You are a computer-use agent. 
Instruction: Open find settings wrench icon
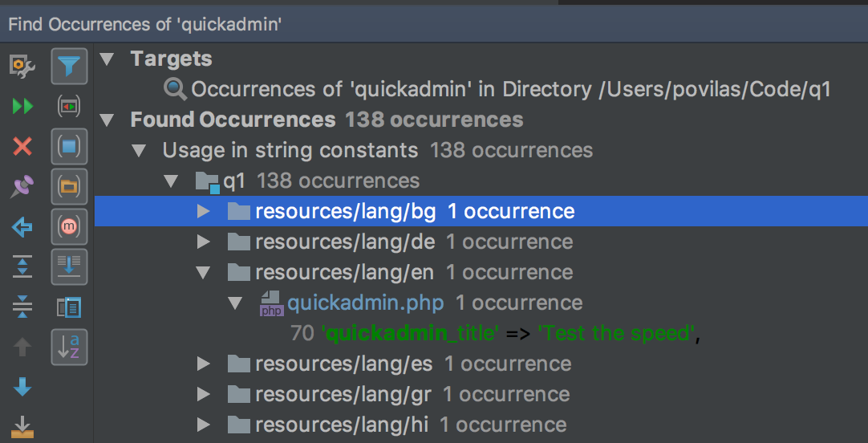tap(22, 66)
